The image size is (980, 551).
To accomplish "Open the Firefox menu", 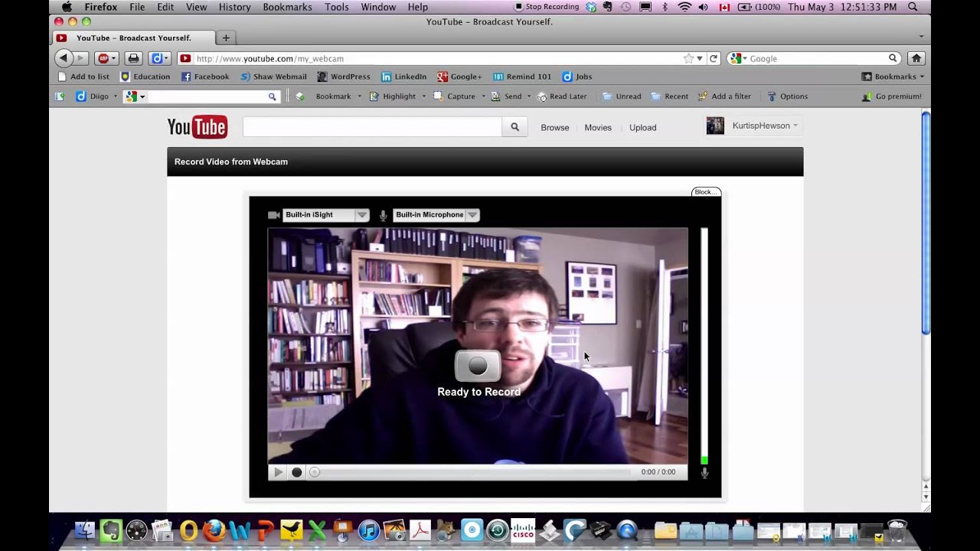I will (x=100, y=7).
